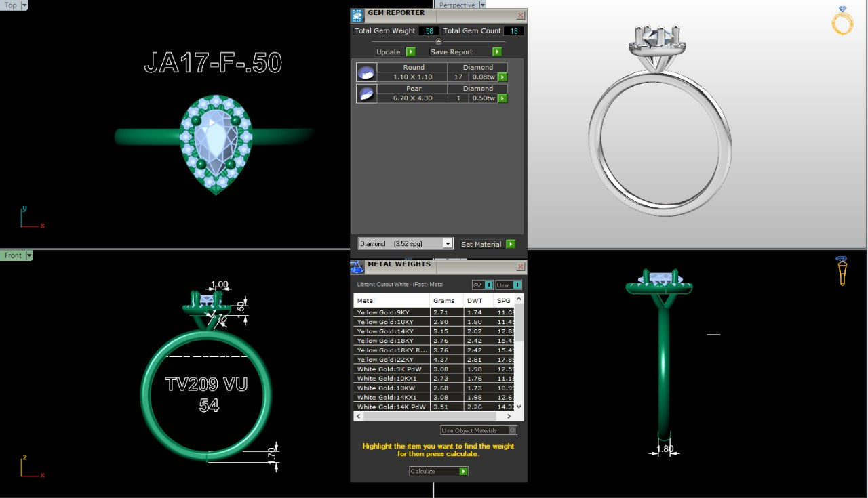868x498 pixels.
Task: Click the 0.08tw weight cell
Action: pyautogui.click(x=484, y=77)
